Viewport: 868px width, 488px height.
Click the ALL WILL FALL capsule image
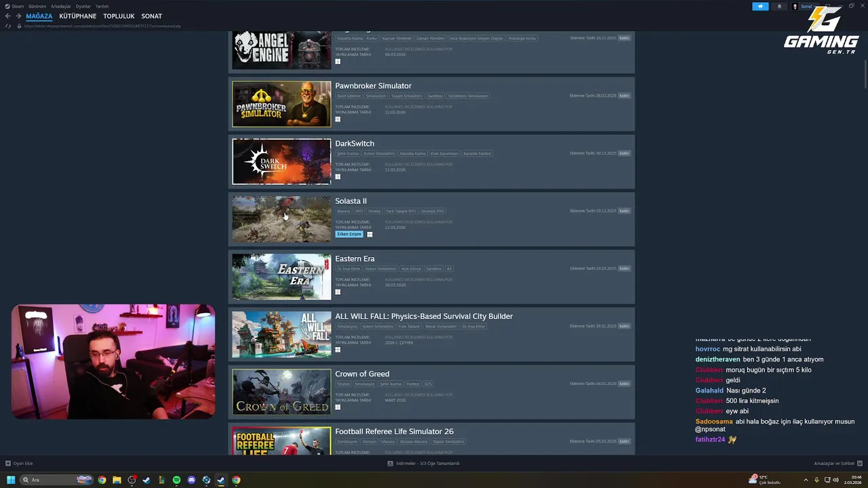[281, 334]
